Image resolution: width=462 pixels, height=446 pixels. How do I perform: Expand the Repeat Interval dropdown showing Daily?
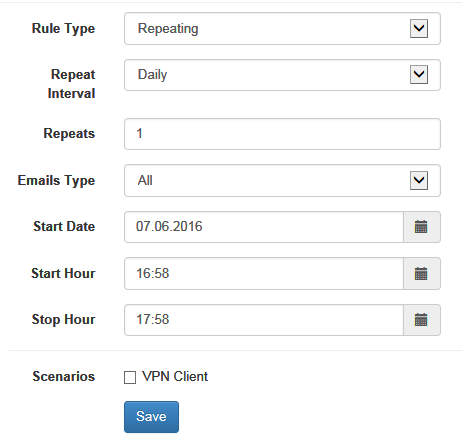point(282,75)
